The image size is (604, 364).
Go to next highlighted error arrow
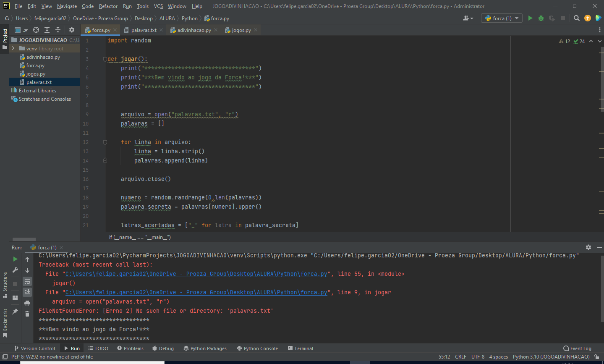pos(599,41)
